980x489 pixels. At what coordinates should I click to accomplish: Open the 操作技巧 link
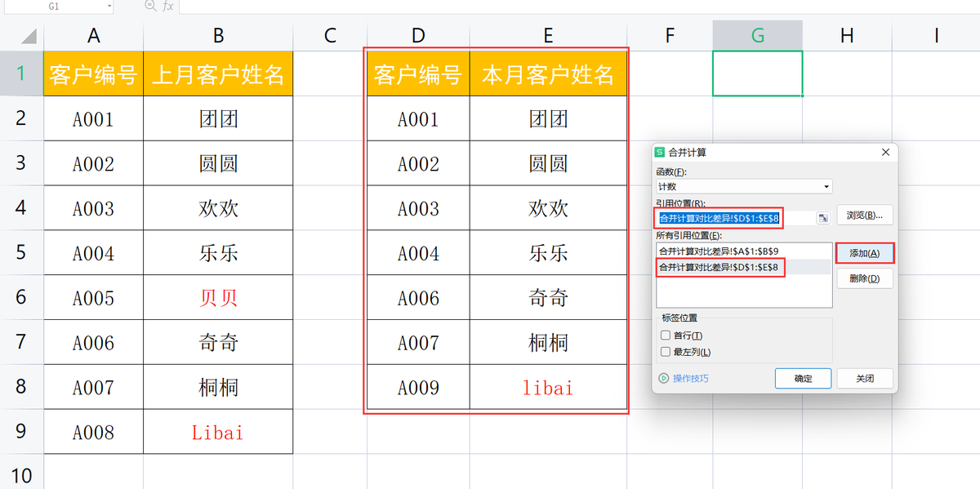click(690, 379)
